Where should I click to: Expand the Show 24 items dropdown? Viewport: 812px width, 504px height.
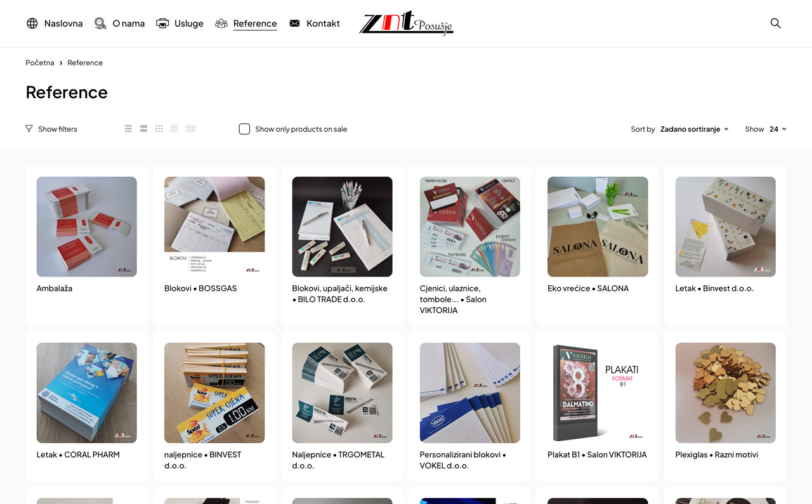(x=778, y=129)
